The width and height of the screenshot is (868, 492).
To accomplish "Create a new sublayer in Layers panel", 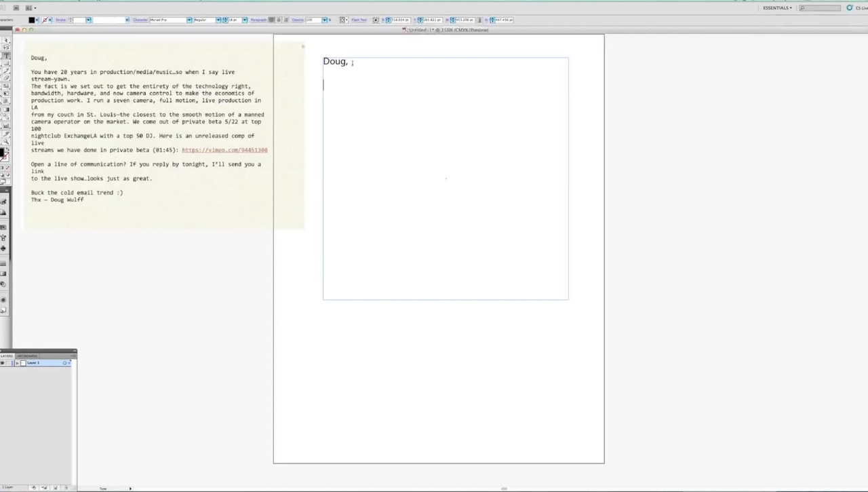I will 44,487.
